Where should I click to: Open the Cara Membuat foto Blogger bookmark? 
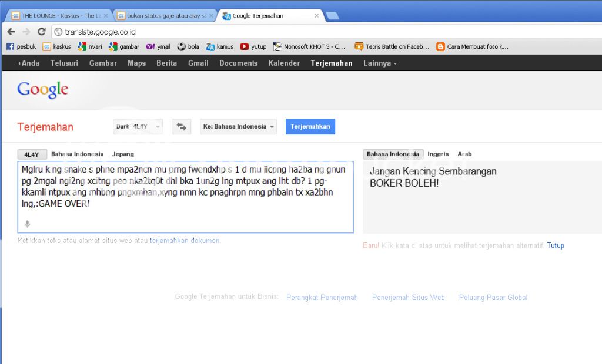click(472, 47)
